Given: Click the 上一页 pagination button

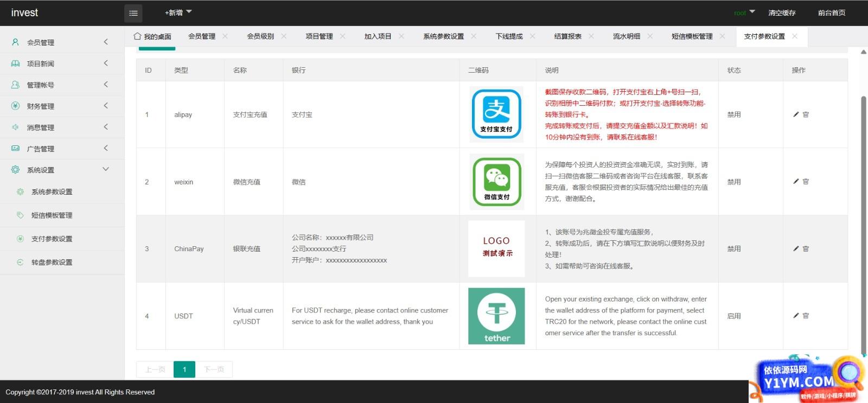Looking at the screenshot, I should pos(155,369).
